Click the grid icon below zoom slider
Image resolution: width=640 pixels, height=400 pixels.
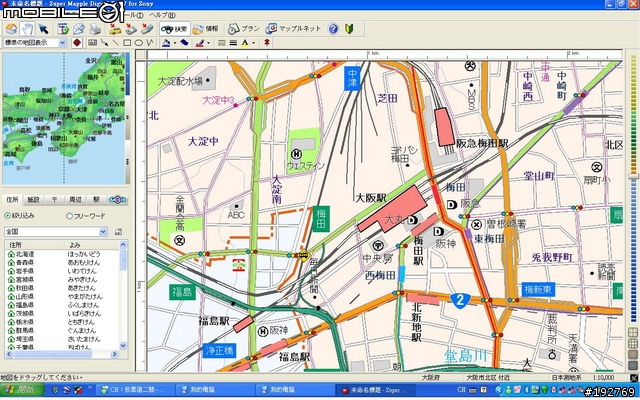(x=633, y=331)
